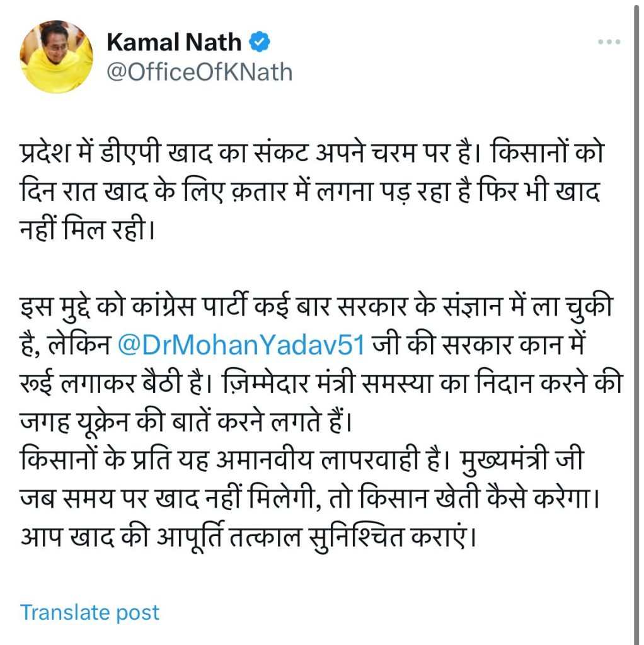Click the display name Kamal Nath

(x=174, y=42)
